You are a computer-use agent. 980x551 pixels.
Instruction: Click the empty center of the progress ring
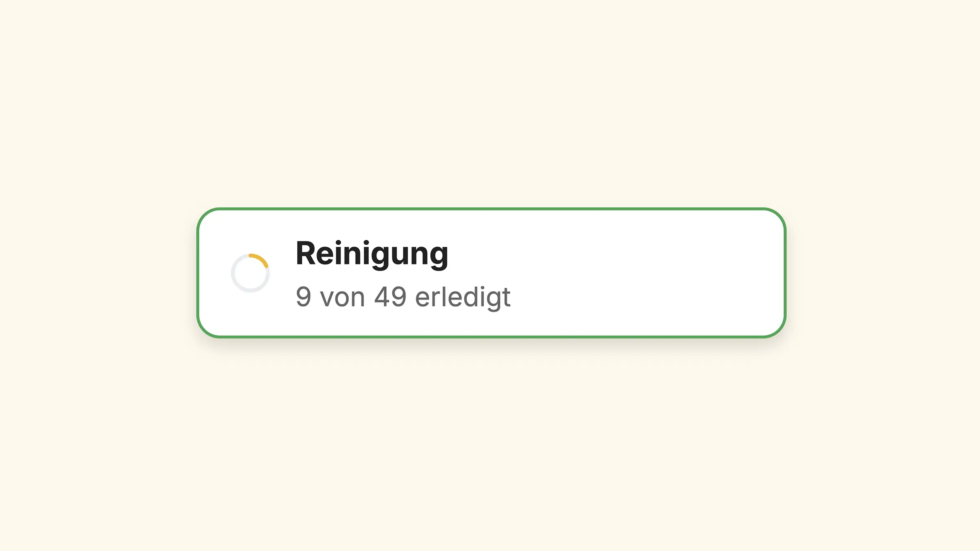tap(250, 273)
